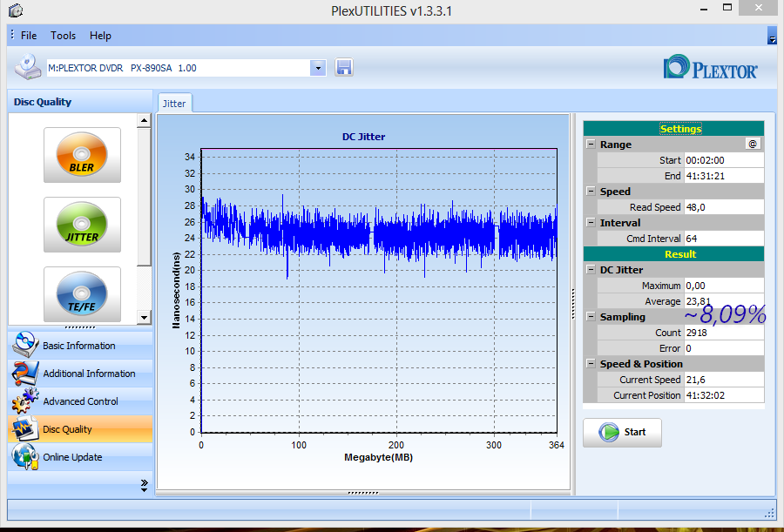Edit the Read Speed value
This screenshot has height=532, width=784.
724,207
